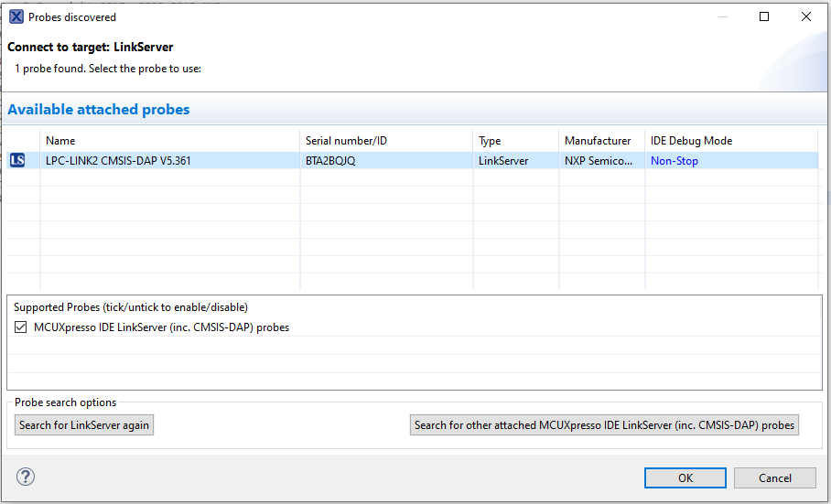Image resolution: width=831 pixels, height=504 pixels.
Task: Sort by the Name column header
Action: click(x=169, y=141)
